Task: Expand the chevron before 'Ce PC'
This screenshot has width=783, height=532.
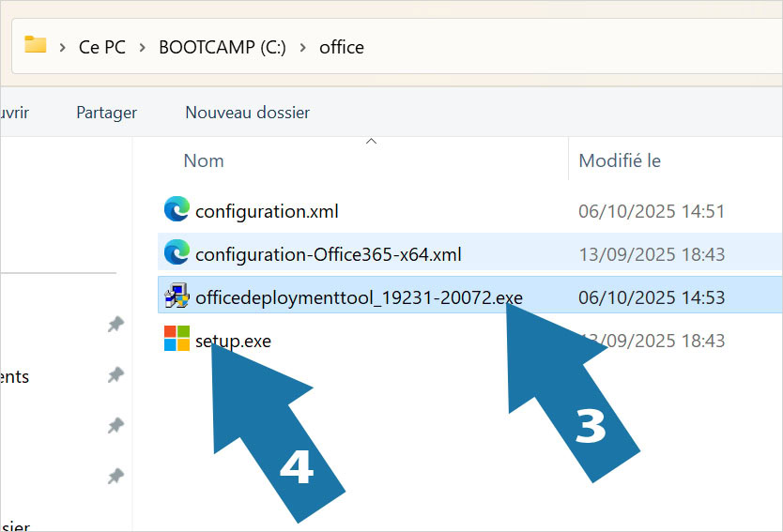Action: click(63, 47)
